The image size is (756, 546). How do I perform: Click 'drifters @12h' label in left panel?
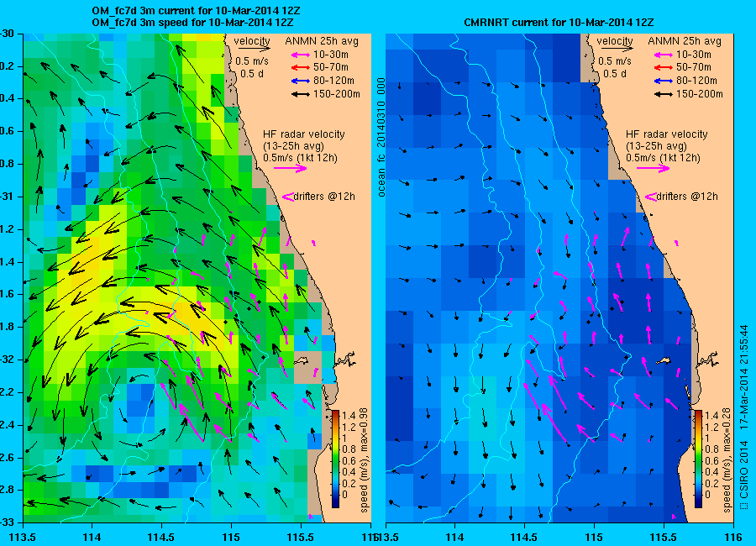pos(324,197)
